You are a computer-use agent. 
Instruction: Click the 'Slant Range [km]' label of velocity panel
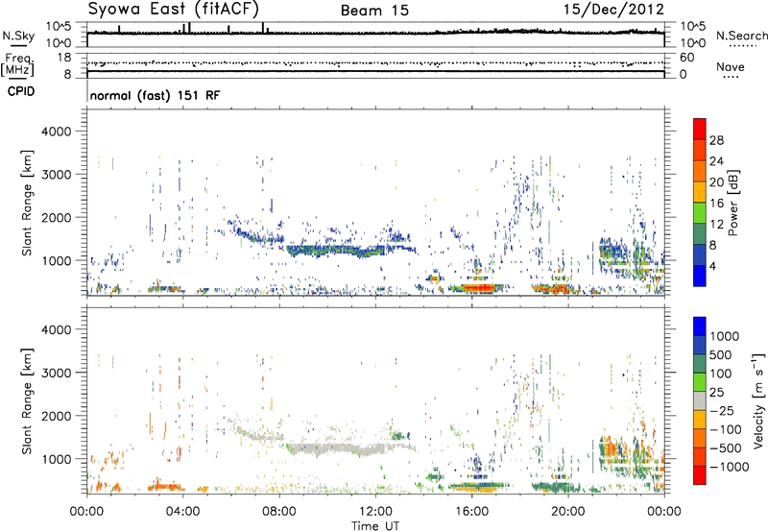pyautogui.click(x=27, y=400)
